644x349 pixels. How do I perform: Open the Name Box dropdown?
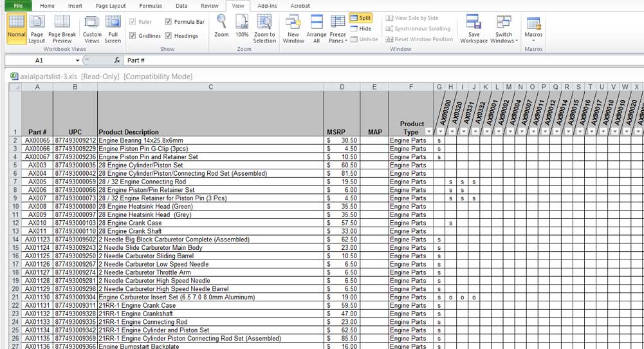point(77,61)
